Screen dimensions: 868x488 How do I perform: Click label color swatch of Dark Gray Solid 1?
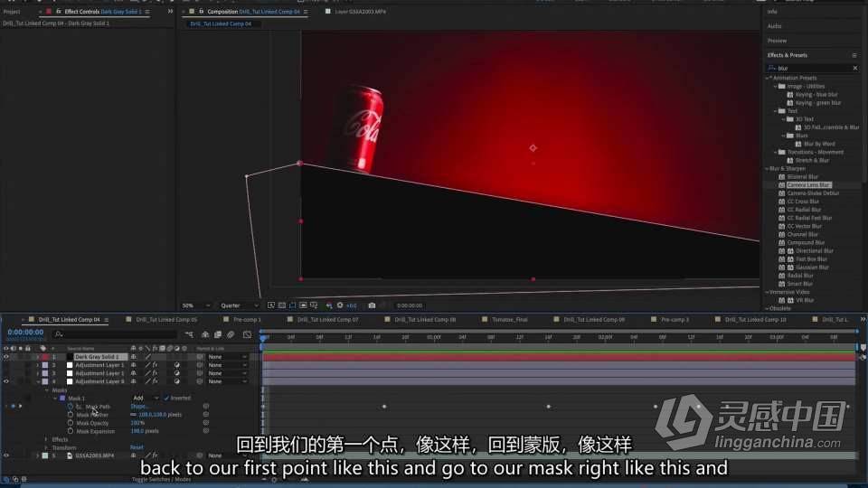pos(45,357)
